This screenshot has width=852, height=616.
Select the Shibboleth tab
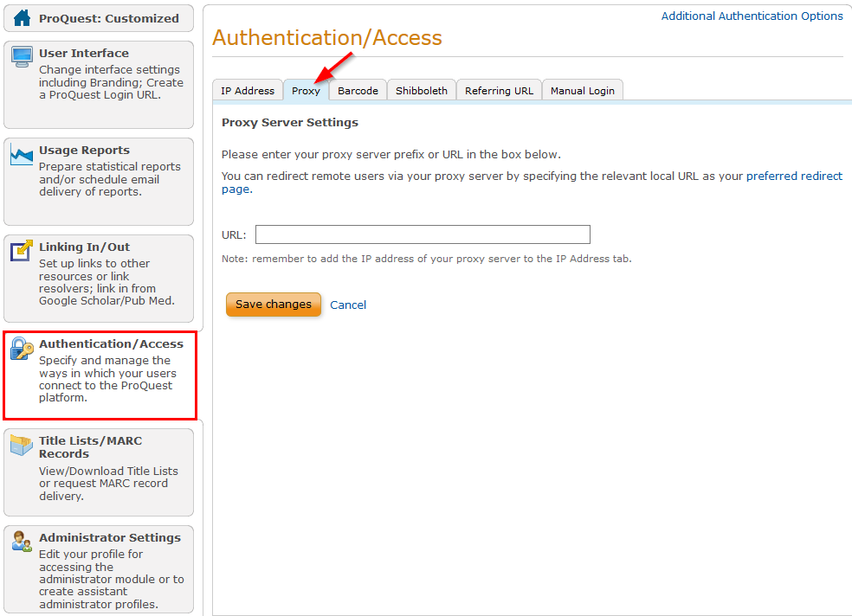(421, 89)
